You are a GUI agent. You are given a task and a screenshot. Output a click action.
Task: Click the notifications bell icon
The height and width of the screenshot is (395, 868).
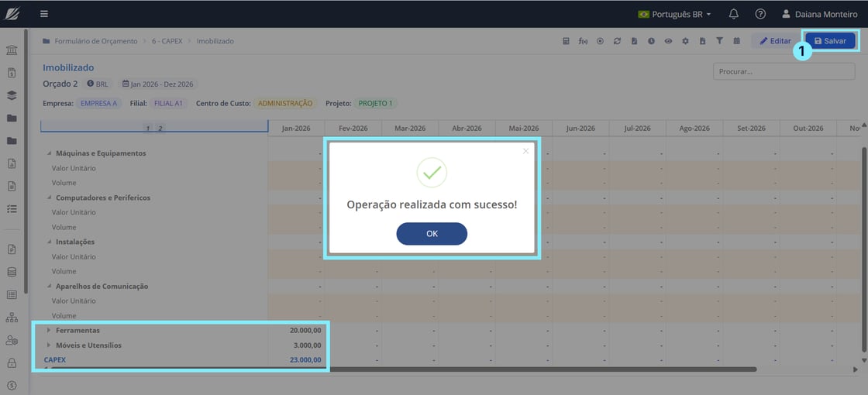point(733,14)
